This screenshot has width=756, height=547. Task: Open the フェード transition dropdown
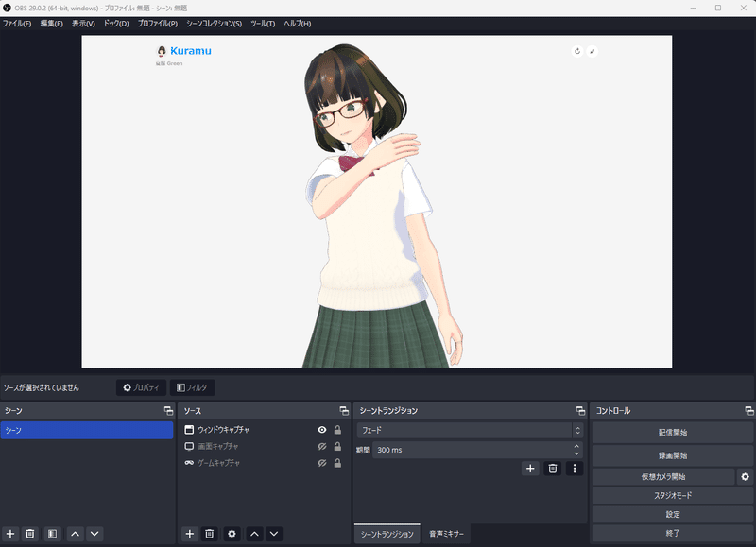tap(470, 430)
